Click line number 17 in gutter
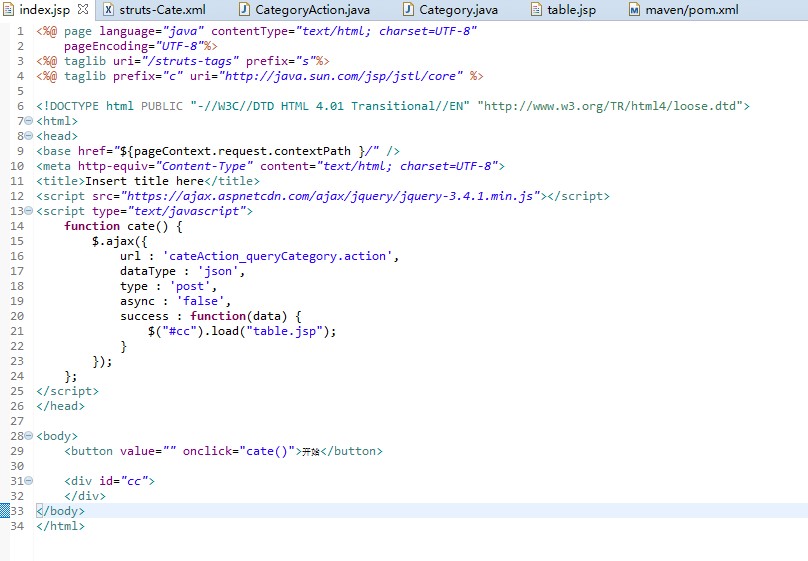 point(17,271)
